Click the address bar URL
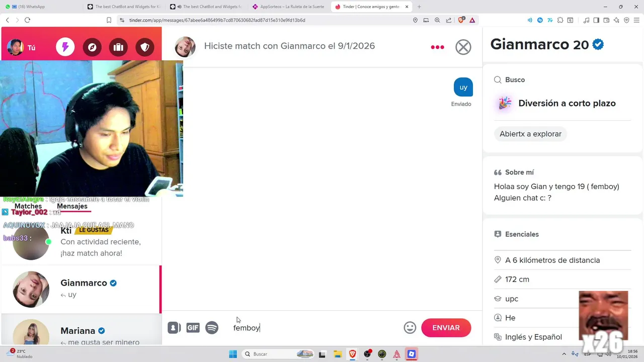 pyautogui.click(x=217, y=20)
